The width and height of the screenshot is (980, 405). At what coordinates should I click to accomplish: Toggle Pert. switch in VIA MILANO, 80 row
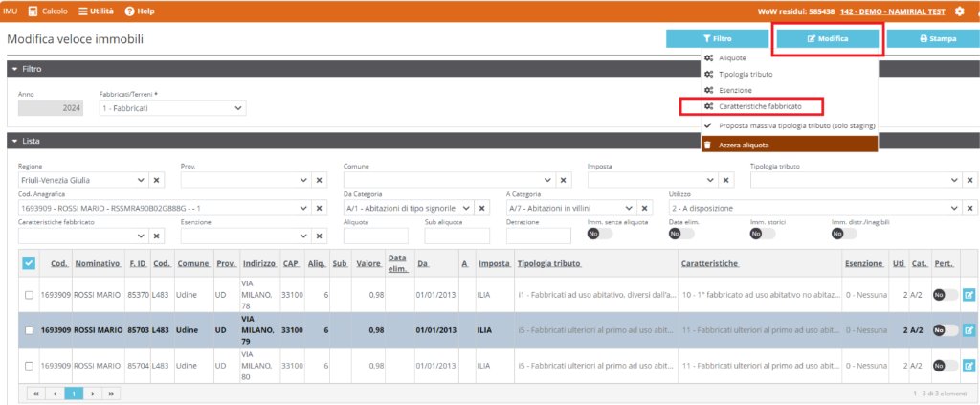pos(945,365)
